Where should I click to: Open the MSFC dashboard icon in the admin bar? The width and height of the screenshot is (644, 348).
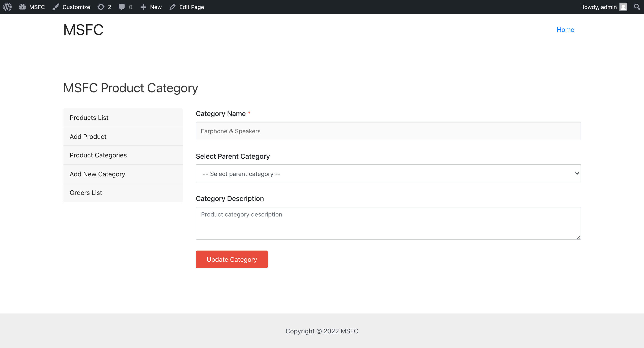[x=22, y=7]
